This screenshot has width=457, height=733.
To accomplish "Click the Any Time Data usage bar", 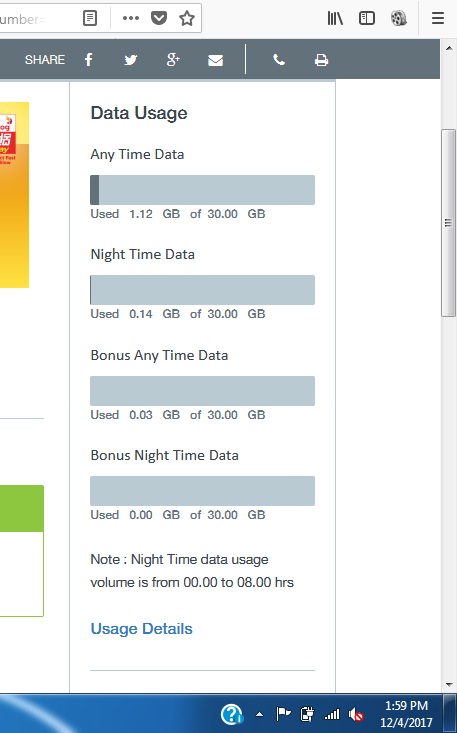I will [x=202, y=190].
